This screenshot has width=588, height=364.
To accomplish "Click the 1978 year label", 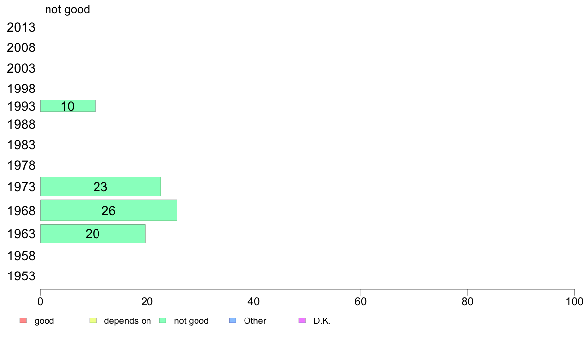I will (21, 165).
